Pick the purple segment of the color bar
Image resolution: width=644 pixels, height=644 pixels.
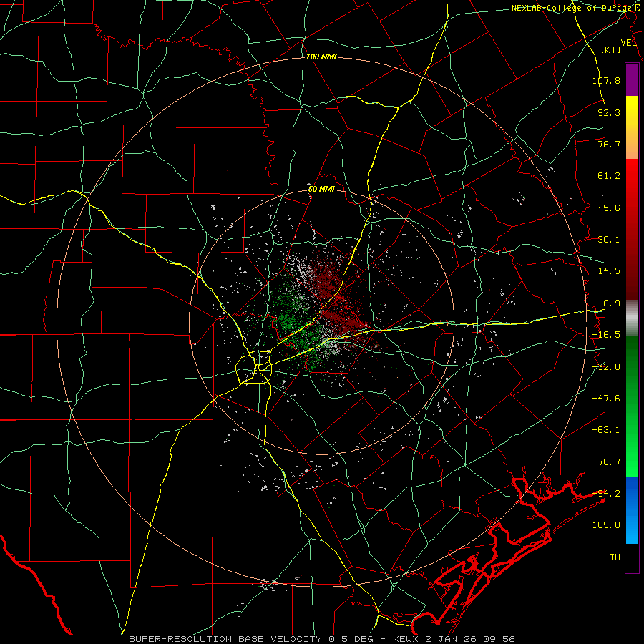(x=632, y=79)
